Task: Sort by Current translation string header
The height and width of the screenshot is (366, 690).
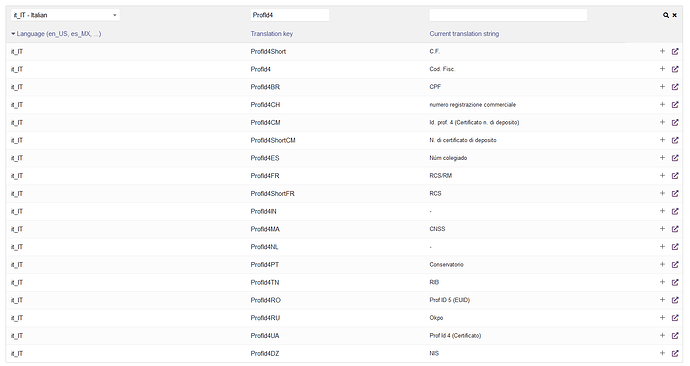Action: 464,33
